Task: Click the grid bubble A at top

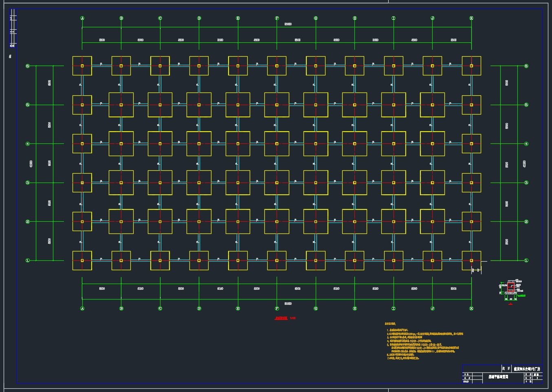Action: [82, 18]
